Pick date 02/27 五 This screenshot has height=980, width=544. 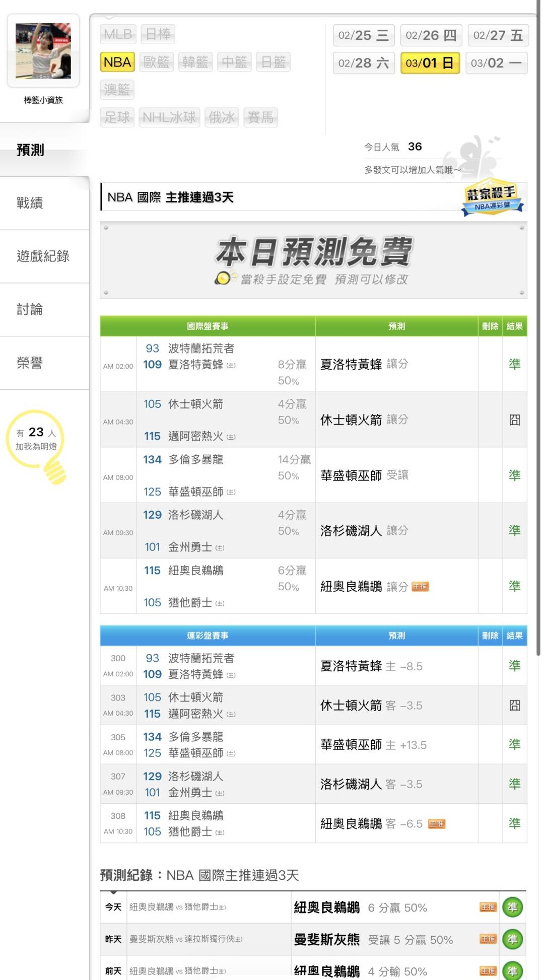point(498,35)
